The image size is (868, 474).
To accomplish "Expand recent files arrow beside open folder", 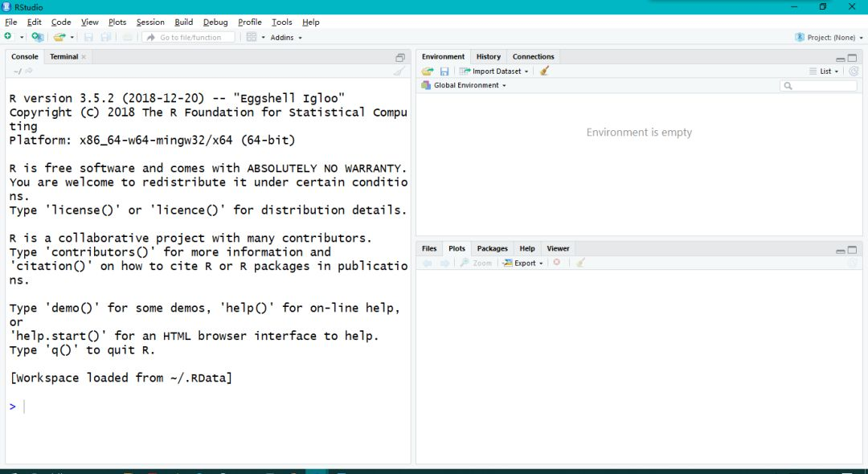I will [x=72, y=38].
